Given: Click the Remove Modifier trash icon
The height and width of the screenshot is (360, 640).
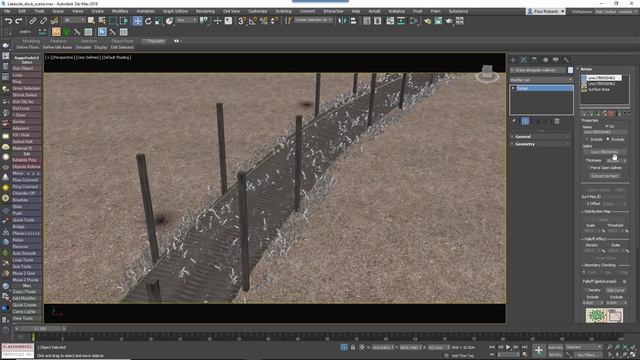Looking at the screenshot, I should 557,121.
